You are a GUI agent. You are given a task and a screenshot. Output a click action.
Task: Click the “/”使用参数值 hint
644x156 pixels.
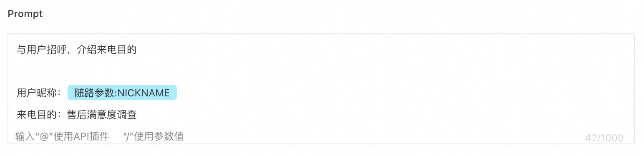point(153,136)
